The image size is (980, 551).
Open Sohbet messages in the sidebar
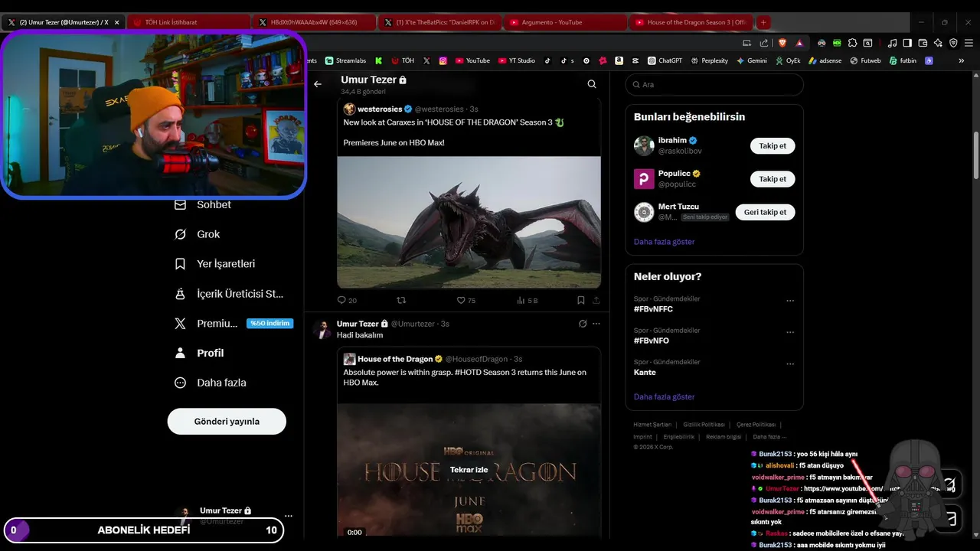coord(203,205)
